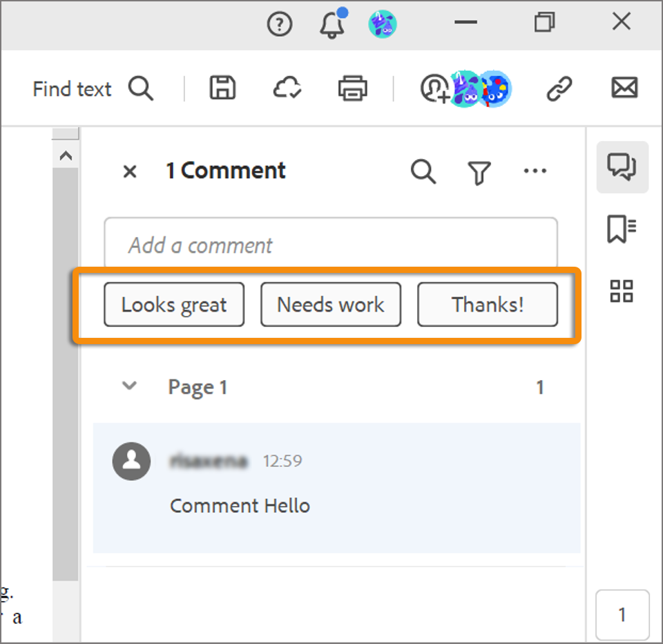Collapse the Page 1 comments group

click(x=129, y=386)
